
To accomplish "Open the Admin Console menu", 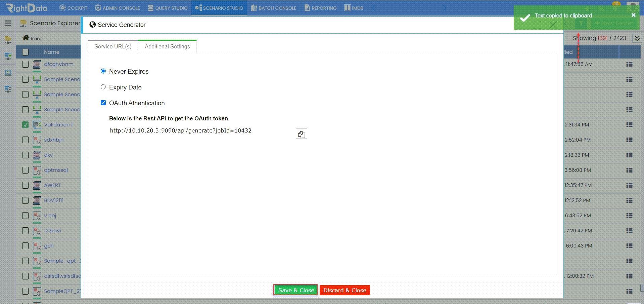I will pyautogui.click(x=117, y=8).
